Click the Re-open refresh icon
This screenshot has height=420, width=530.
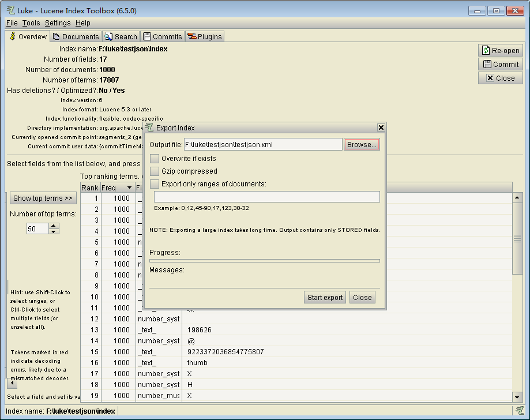click(486, 50)
